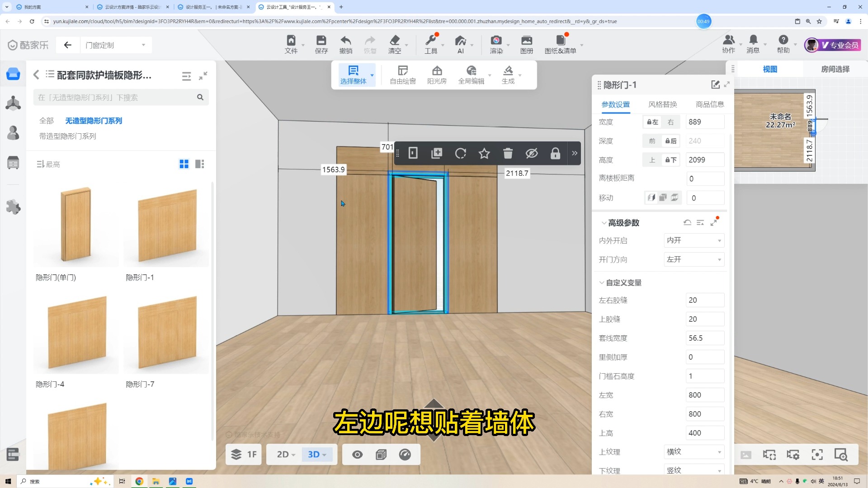Click the duplicate copy icon on toolbar
The width and height of the screenshot is (868, 488).
(436, 153)
